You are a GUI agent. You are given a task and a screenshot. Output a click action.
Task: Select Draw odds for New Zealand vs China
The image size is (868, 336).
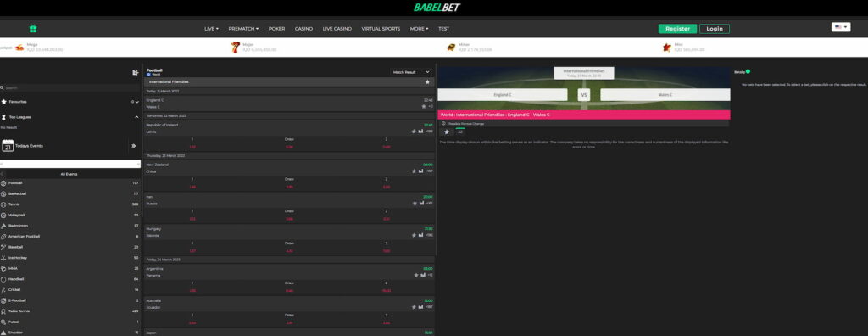(290, 187)
